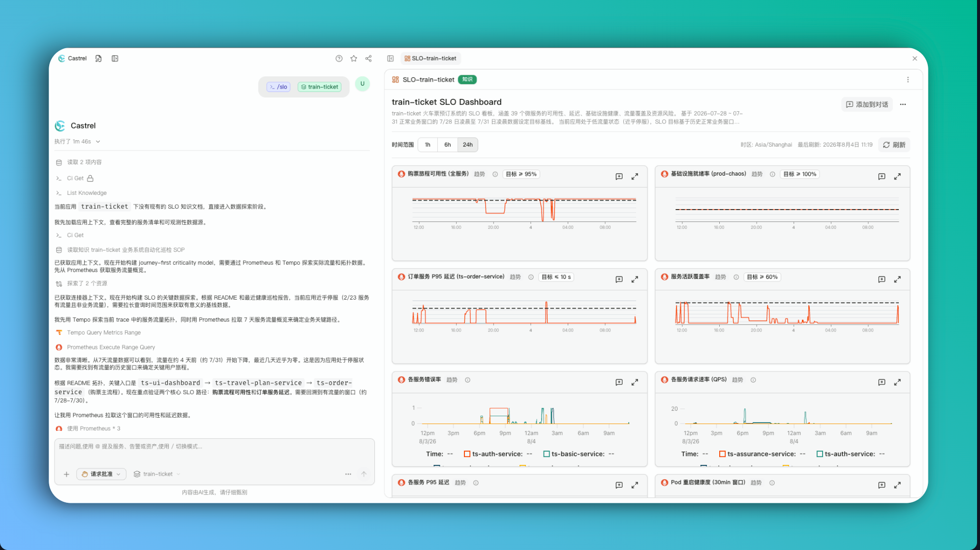This screenshot has height=550, width=980.
Task: Open vertical three-dot menu of SLO-train-ticket header
Action: point(908,80)
